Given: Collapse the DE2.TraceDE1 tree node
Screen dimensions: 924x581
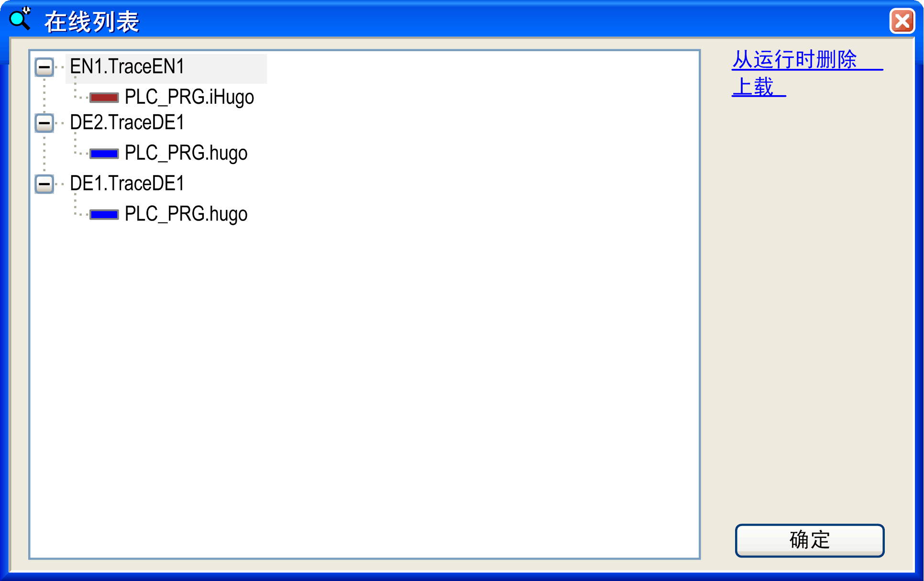Looking at the screenshot, I should pyautogui.click(x=44, y=123).
